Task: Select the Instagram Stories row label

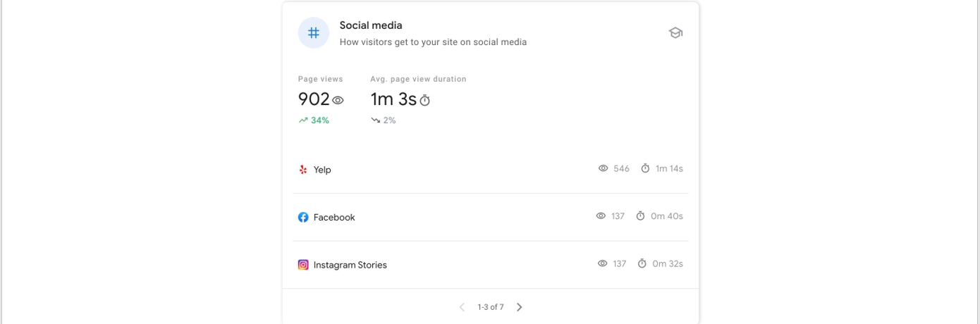Action: pyautogui.click(x=350, y=265)
